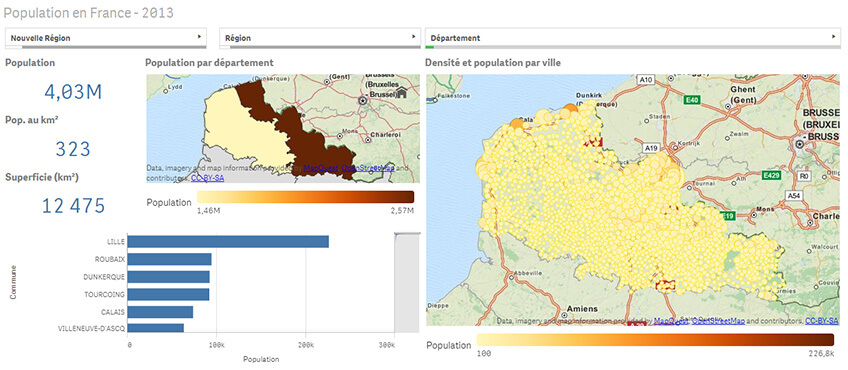Click the E40 road marker on map
This screenshot has height=370, width=848.
coord(691,100)
